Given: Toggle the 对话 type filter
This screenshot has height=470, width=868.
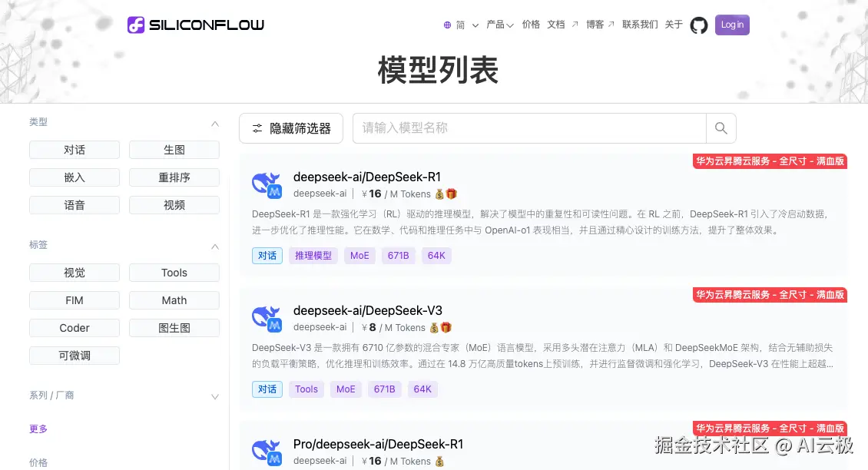Looking at the screenshot, I should click(75, 150).
